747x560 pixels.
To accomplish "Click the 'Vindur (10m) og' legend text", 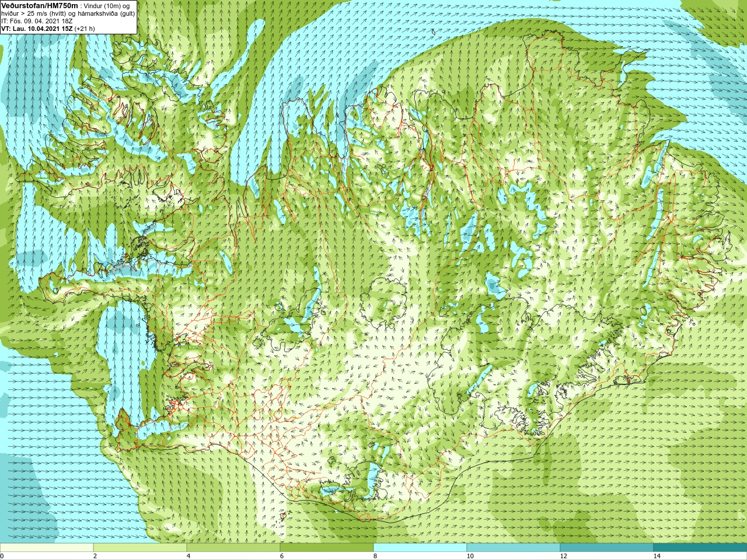I will [107, 6].
